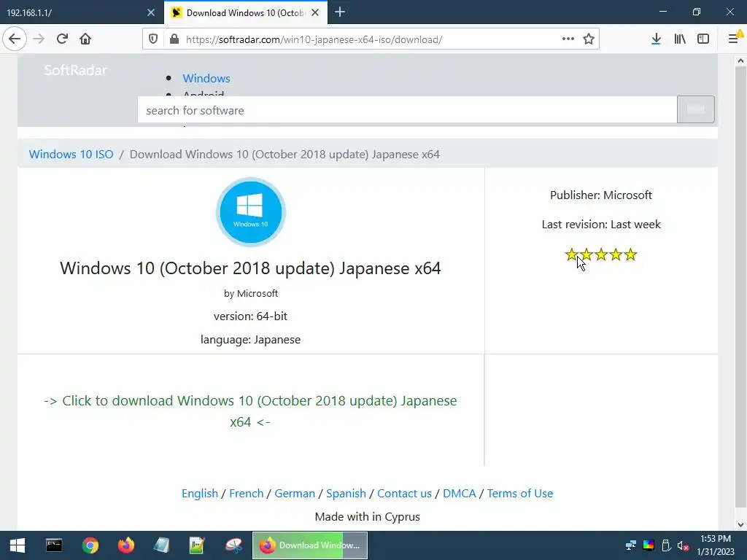Open the network tray icon
The width and height of the screenshot is (747, 560).
pyautogui.click(x=631, y=545)
